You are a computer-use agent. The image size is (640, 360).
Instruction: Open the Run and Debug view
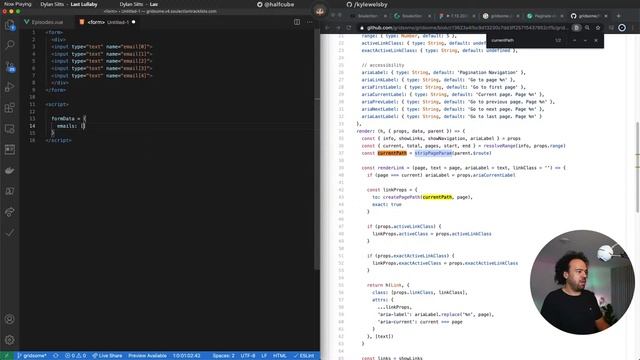(10, 87)
